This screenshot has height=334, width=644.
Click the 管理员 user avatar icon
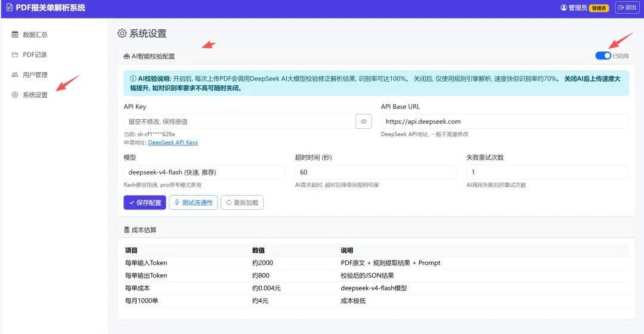[x=563, y=8]
